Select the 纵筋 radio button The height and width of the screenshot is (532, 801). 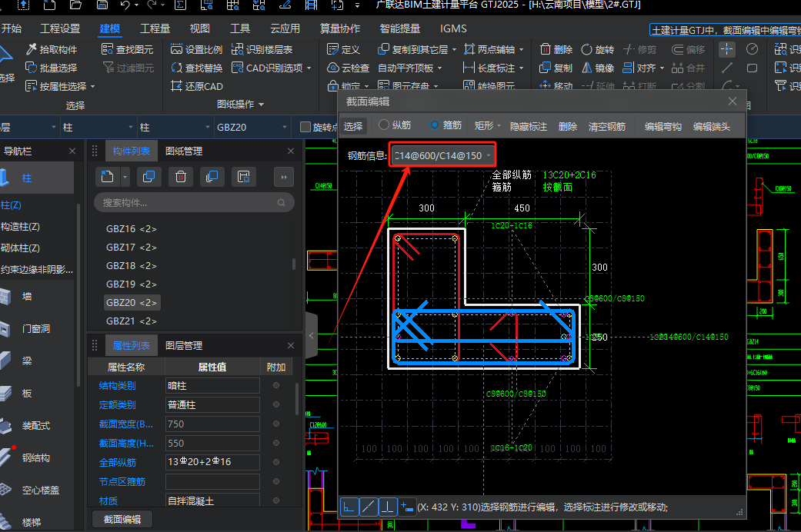(384, 125)
